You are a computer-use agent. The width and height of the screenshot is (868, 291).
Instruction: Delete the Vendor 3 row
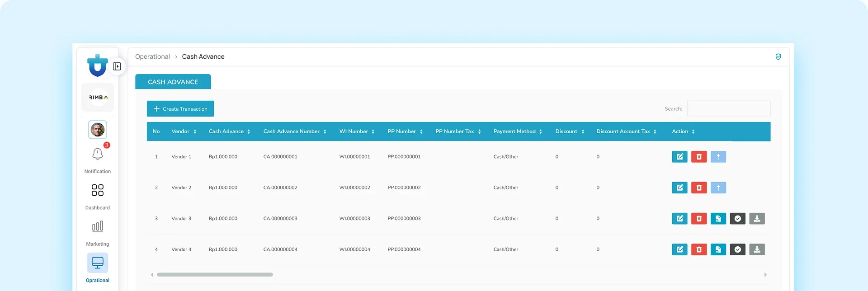click(699, 219)
